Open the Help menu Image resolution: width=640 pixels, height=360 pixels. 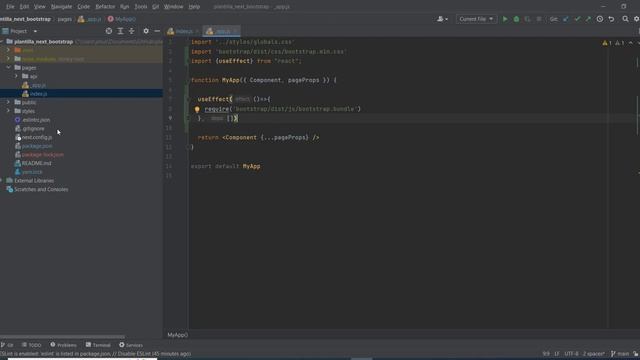(194, 7)
